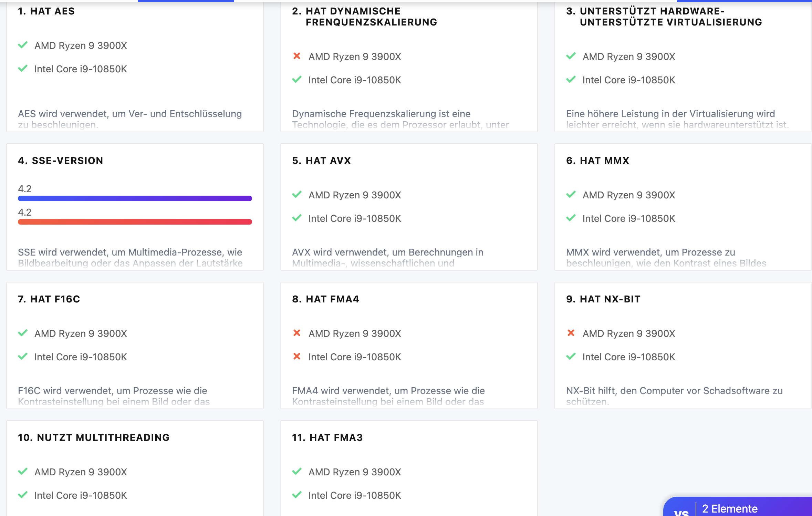The height and width of the screenshot is (516, 812).
Task: Click green check for AMD under HAT F16C
Action: (x=23, y=333)
